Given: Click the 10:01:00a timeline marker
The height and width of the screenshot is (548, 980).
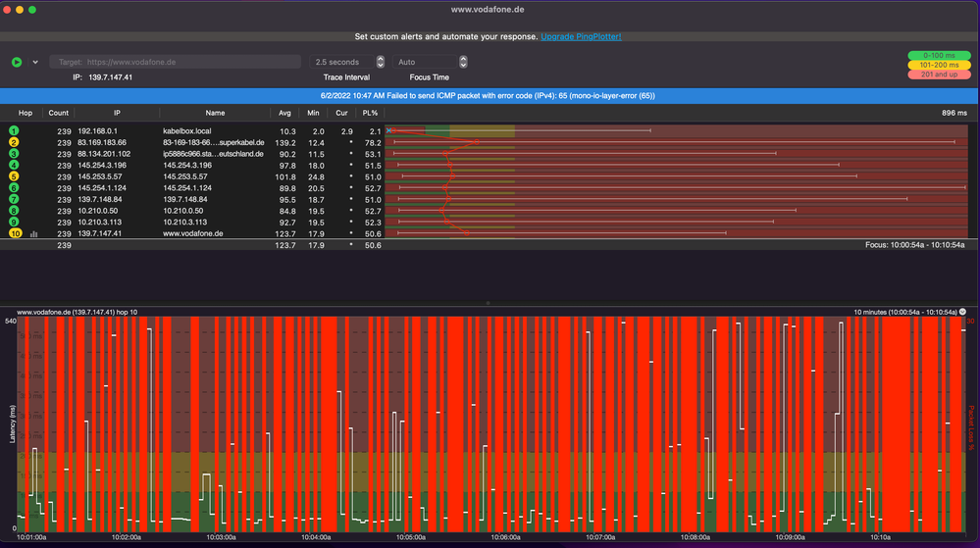Looking at the screenshot, I should [31, 537].
